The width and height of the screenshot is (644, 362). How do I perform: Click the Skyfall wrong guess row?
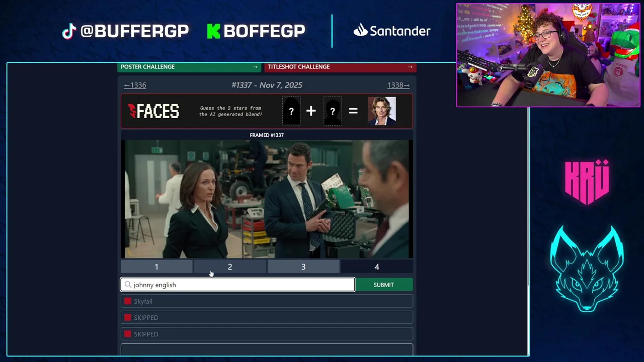[x=267, y=301]
